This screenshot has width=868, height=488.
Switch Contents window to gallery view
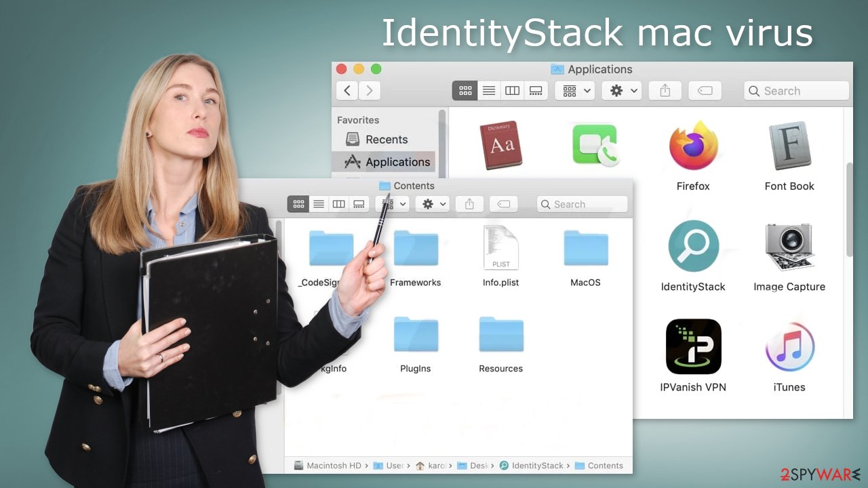pos(359,204)
